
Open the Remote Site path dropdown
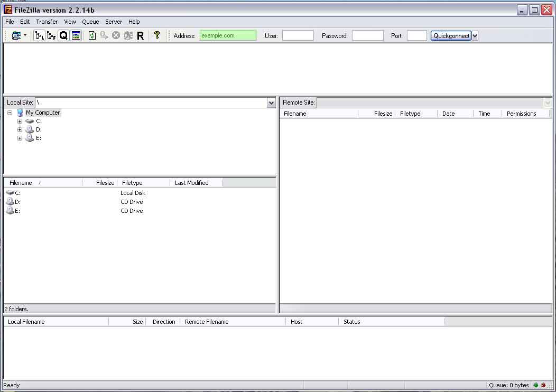[548, 103]
